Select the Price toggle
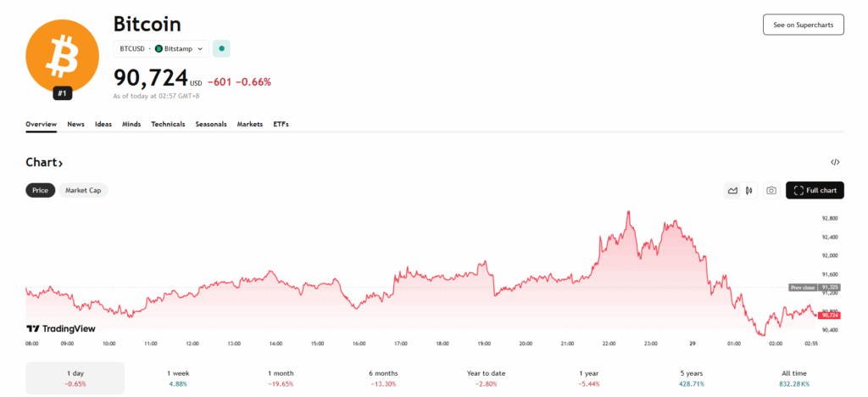This screenshot has width=868, height=397. [40, 191]
